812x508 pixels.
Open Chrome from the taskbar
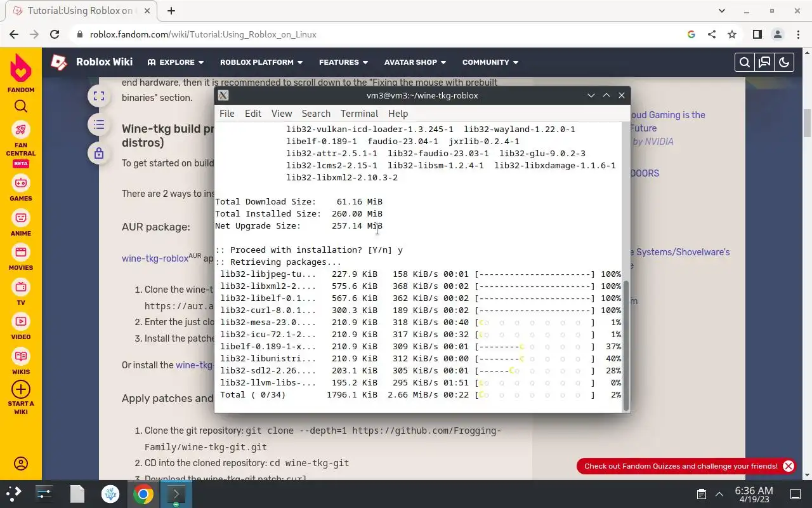[143, 494]
